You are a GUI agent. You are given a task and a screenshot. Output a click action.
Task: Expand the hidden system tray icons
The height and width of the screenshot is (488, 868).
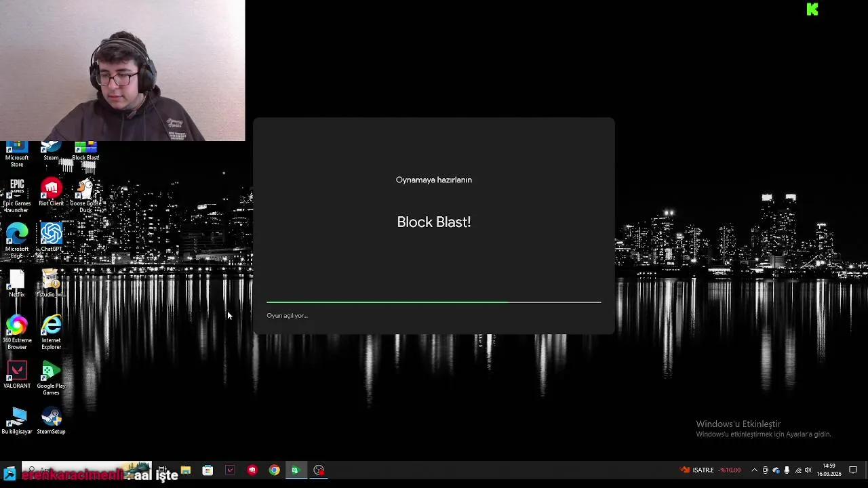[x=754, y=470]
